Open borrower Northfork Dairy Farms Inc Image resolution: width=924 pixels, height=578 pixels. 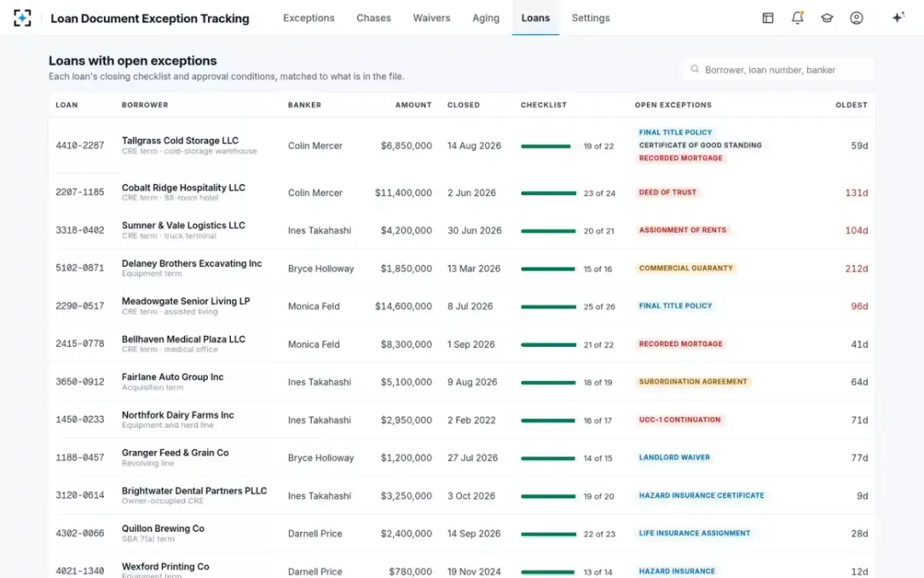tap(178, 415)
